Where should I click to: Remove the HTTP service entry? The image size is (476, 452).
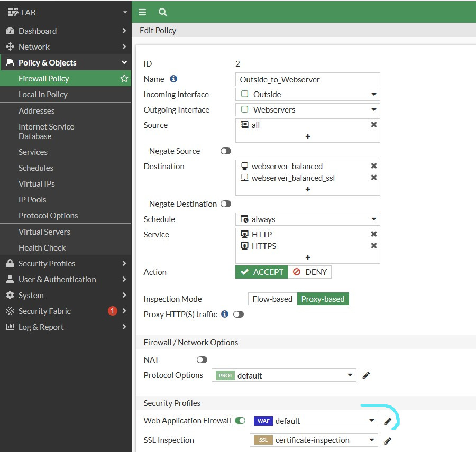pyautogui.click(x=374, y=234)
